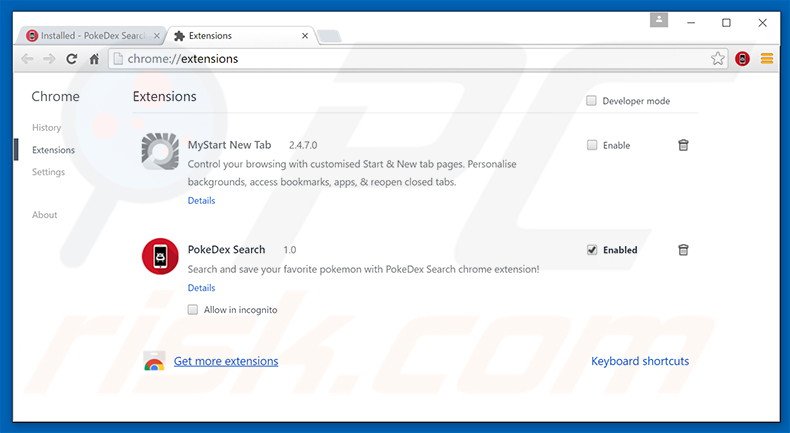Click the Extensions page heading

pos(165,96)
